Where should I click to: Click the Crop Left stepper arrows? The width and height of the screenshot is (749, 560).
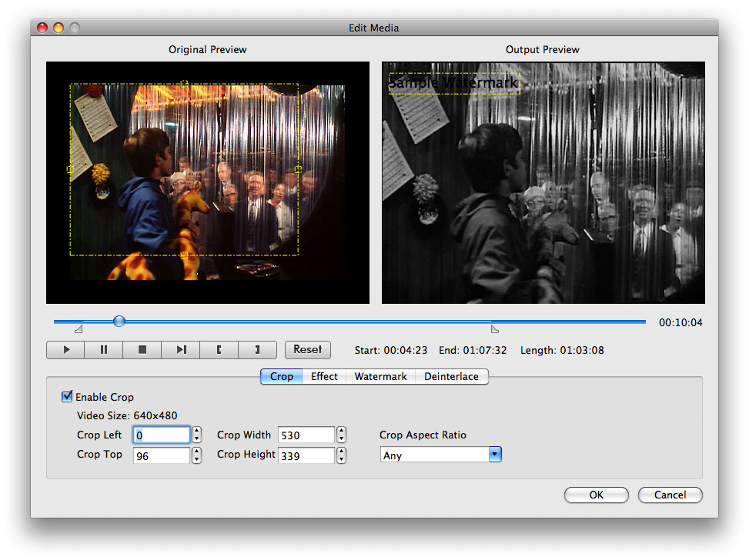click(x=196, y=435)
